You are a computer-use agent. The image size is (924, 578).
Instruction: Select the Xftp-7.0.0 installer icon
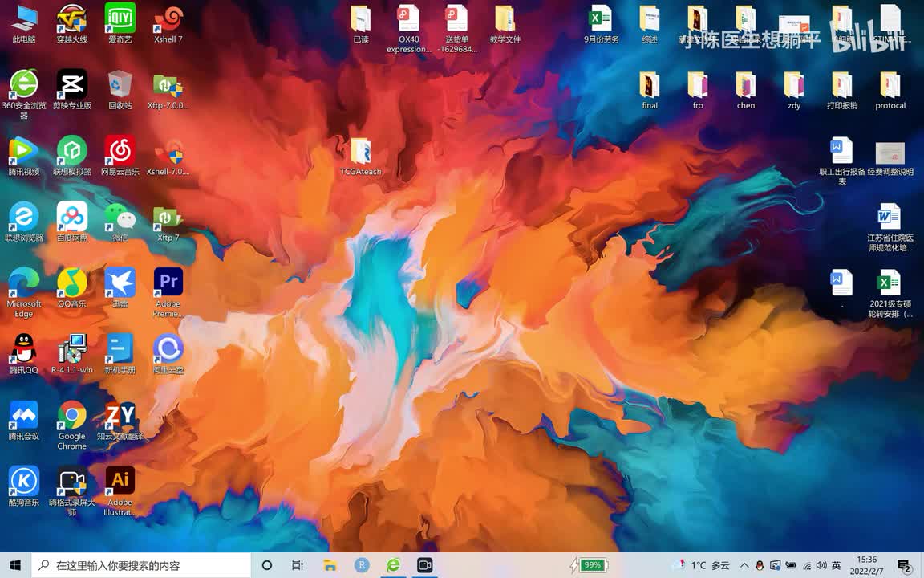pos(168,90)
